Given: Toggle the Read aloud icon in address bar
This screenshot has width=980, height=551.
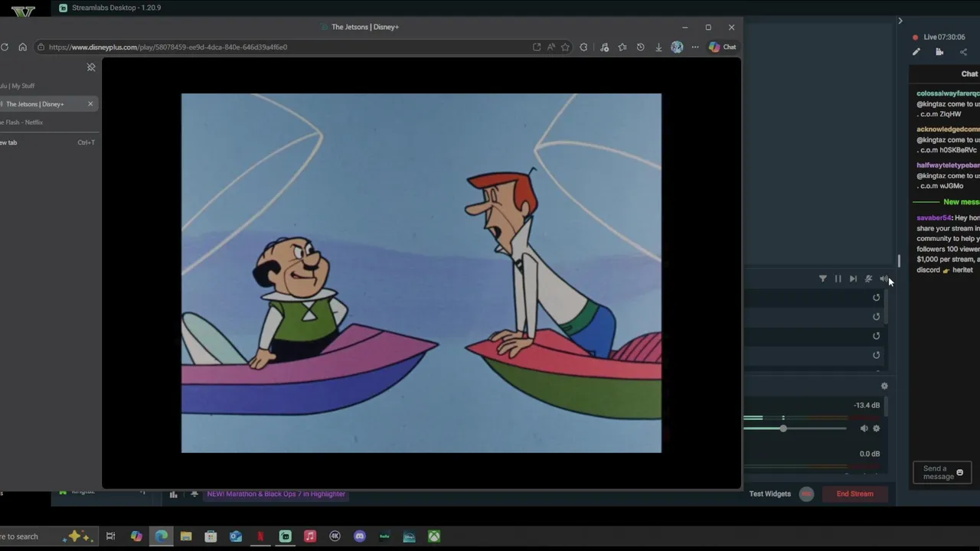Looking at the screenshot, I should 551,47.
